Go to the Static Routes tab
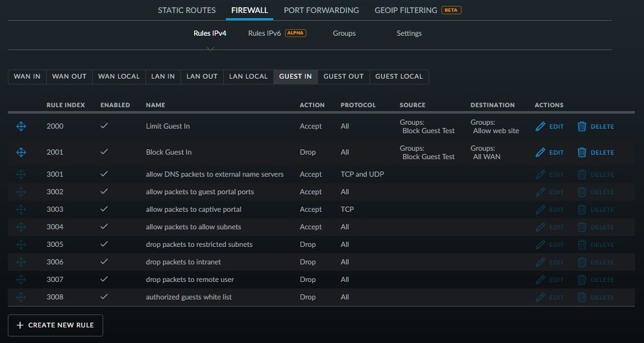 click(x=187, y=10)
